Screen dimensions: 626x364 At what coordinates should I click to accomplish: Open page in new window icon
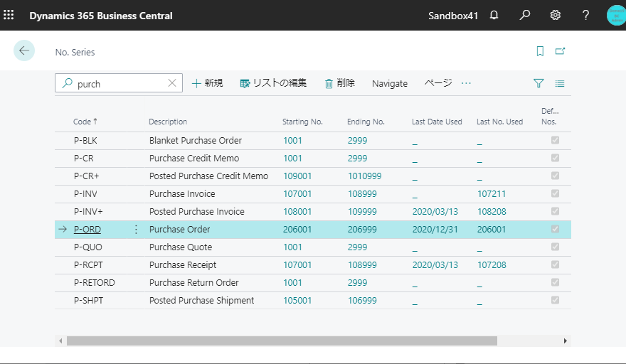click(x=560, y=51)
